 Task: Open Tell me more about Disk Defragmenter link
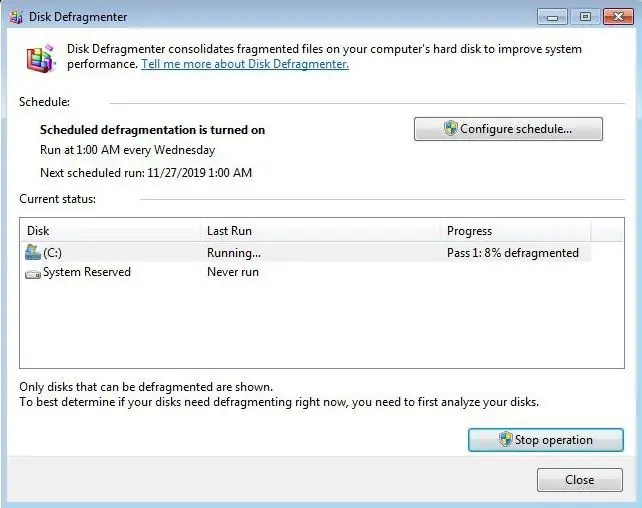[245, 64]
